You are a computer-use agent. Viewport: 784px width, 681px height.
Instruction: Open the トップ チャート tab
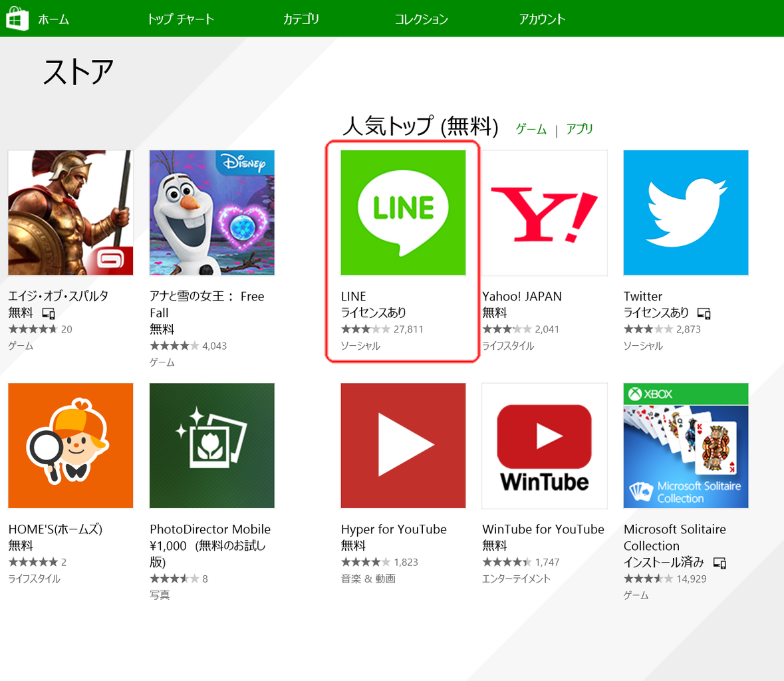pos(180,19)
